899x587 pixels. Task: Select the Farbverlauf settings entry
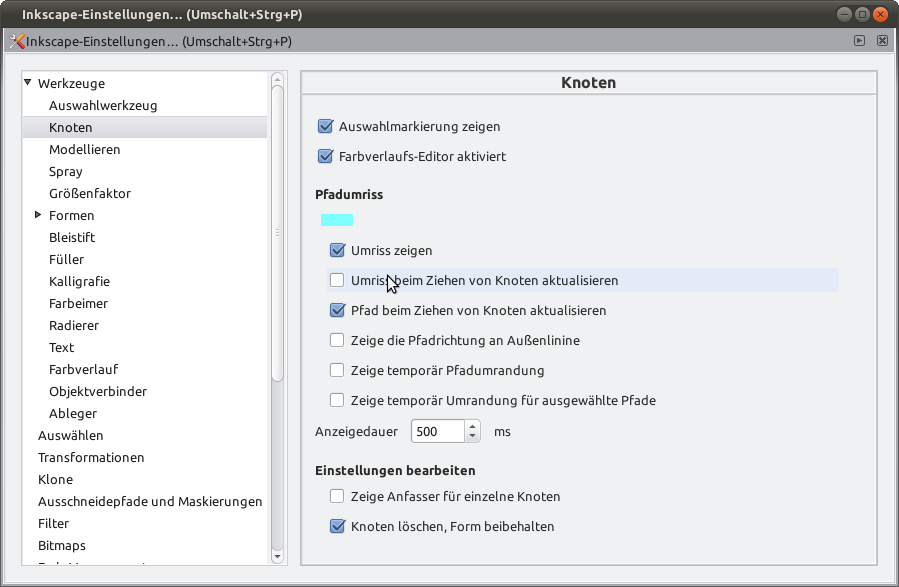point(82,369)
